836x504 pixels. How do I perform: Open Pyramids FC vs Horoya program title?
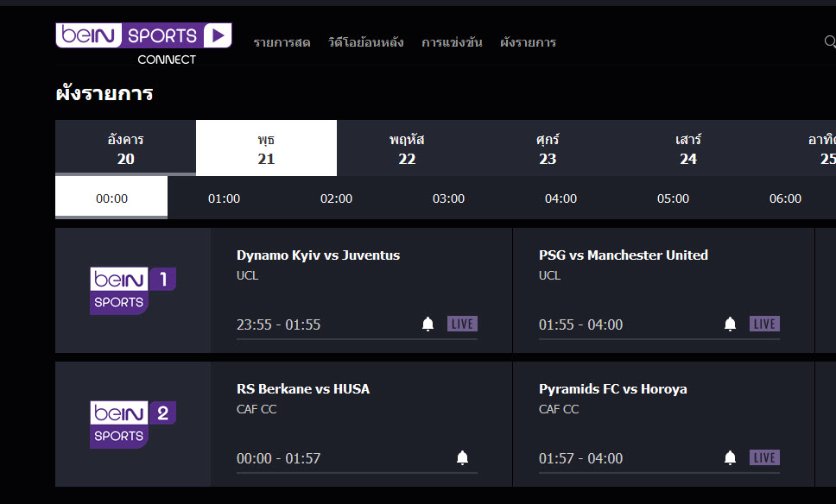(612, 389)
